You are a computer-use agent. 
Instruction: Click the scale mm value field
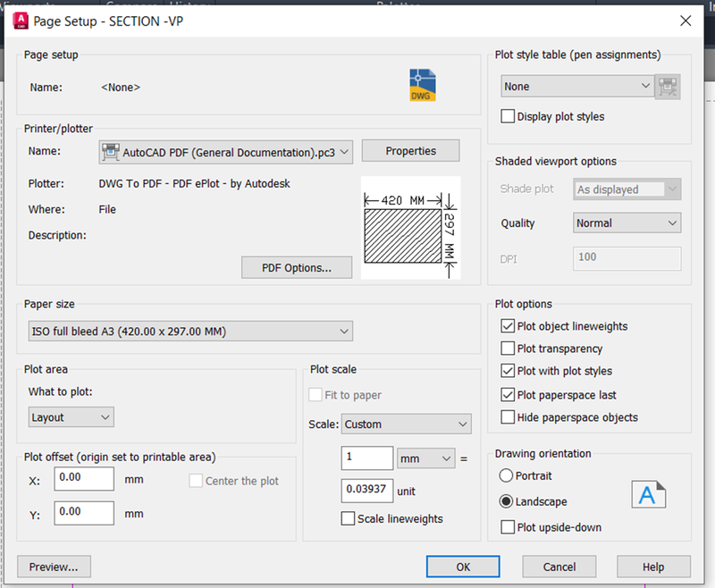367,458
